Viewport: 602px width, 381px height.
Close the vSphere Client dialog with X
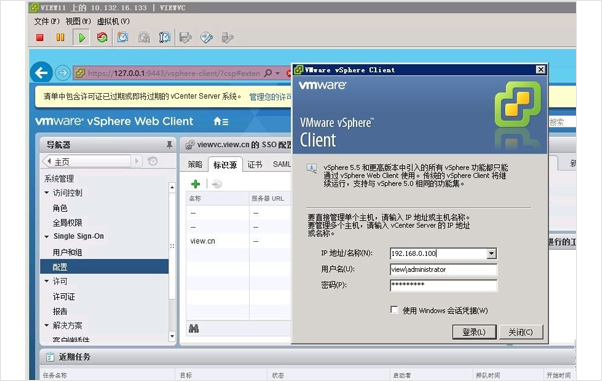[541, 69]
